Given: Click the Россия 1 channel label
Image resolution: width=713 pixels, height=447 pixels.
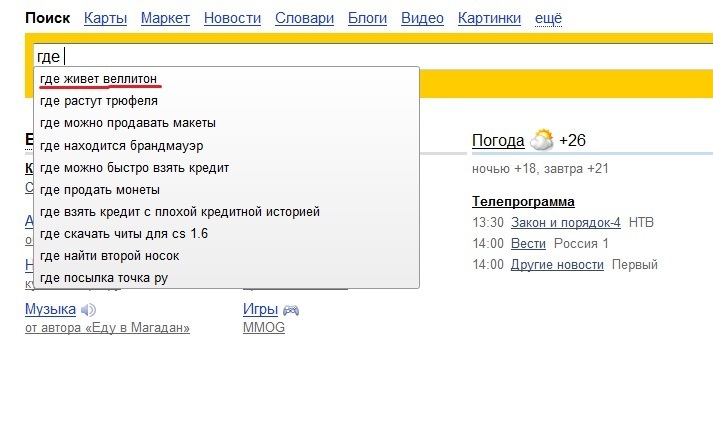Looking at the screenshot, I should tap(581, 244).
